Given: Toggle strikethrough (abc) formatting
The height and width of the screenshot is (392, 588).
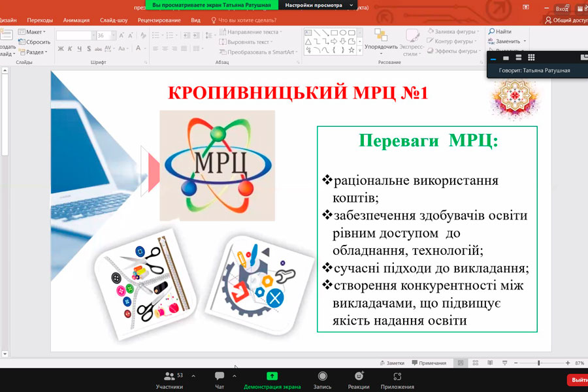Looking at the screenshot, I should tap(98, 49).
